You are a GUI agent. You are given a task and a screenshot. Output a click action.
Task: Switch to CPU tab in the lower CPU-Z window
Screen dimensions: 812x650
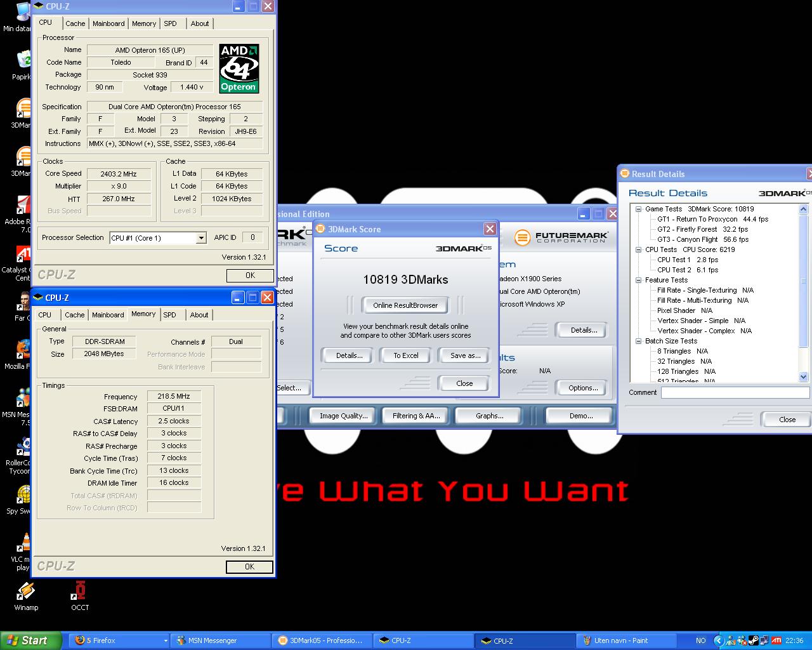point(44,315)
